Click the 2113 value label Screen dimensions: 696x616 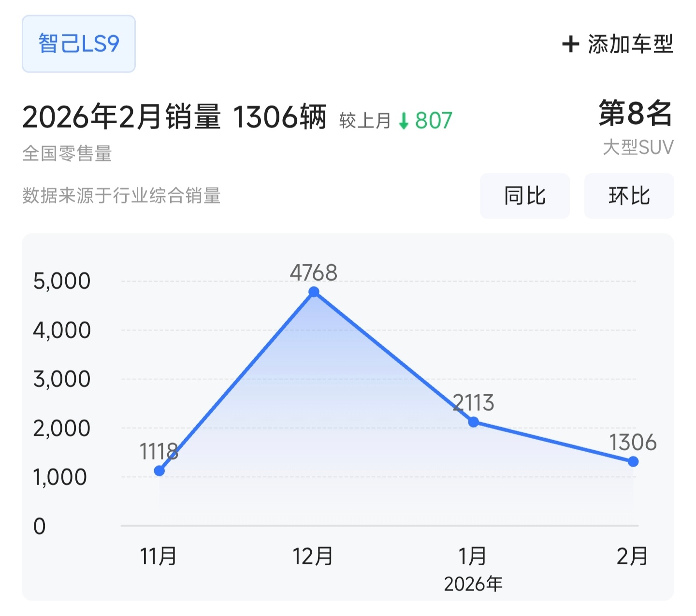point(474,403)
